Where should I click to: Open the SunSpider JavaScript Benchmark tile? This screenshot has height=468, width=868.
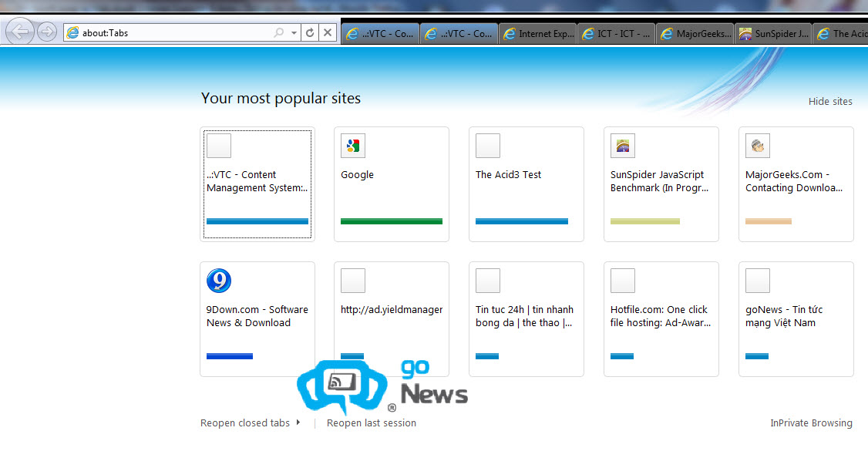(x=661, y=184)
